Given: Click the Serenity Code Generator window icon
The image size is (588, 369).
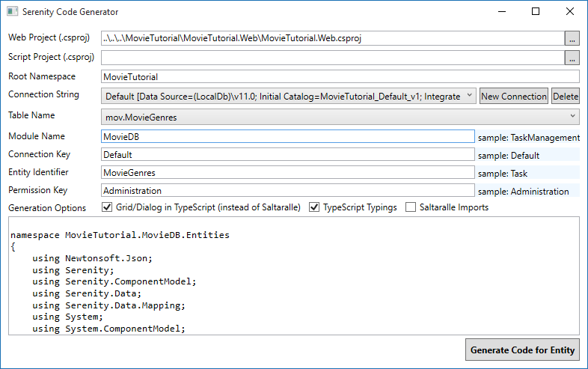Looking at the screenshot, I should pos(11,12).
